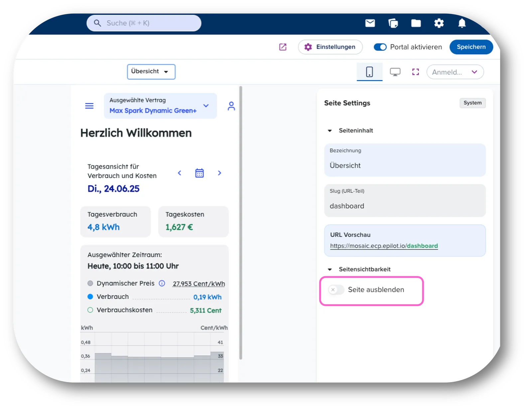The image size is (532, 409).
Task: Click the 0,19 kWh Verbrauch value
Action: coord(207,297)
